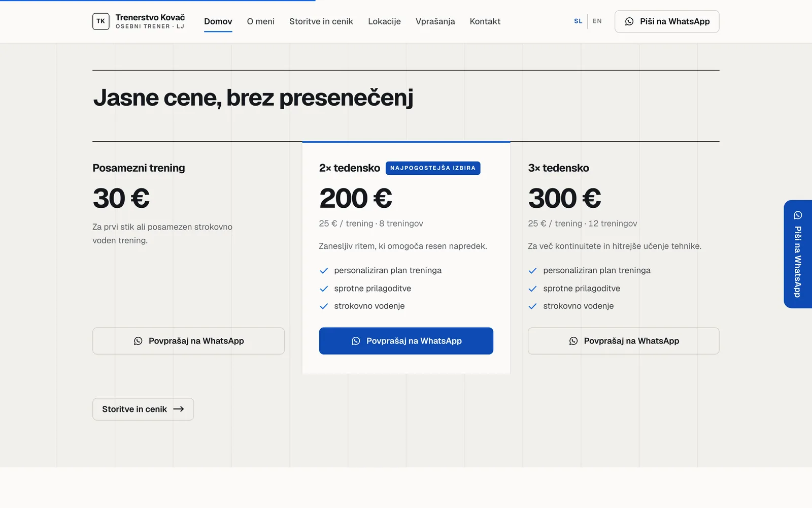
Task: Click the floating vertical Piši na WhatsApp tab
Action: coord(798,254)
